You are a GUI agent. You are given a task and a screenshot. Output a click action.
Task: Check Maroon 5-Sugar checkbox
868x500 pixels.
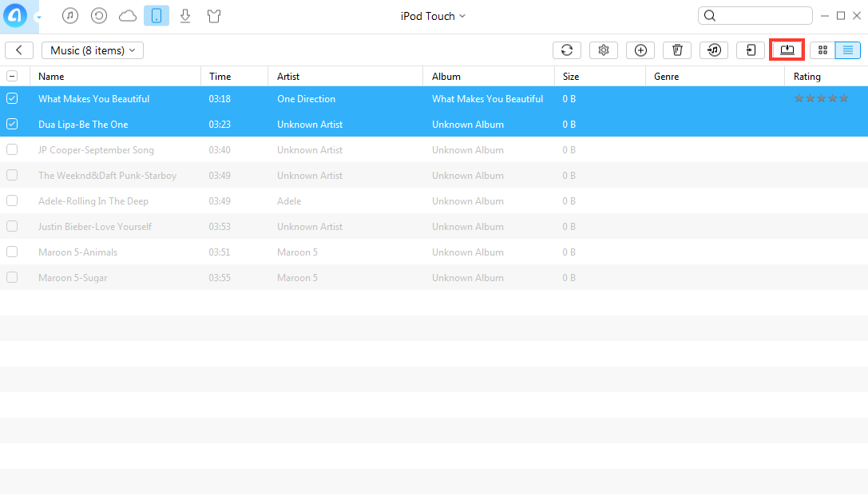click(x=12, y=277)
